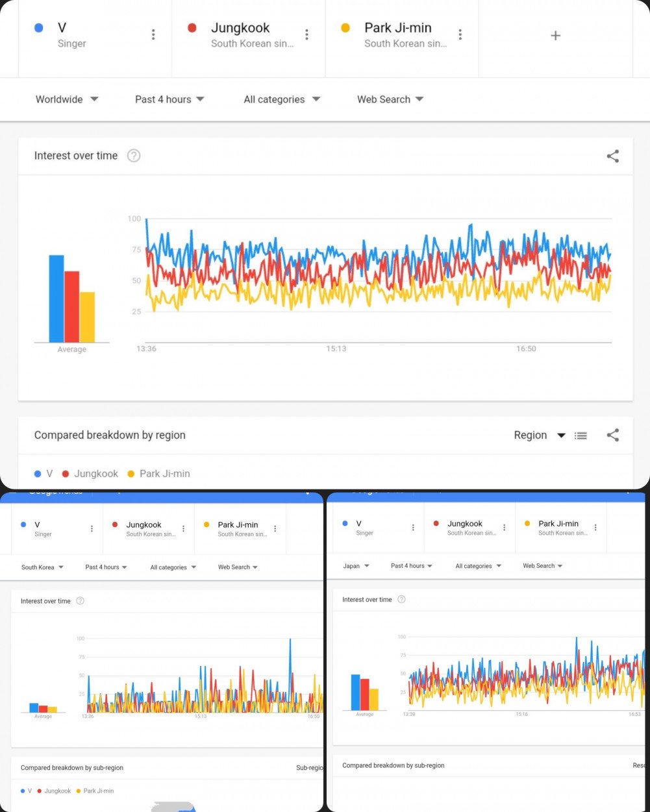Click blue V average bar in Japan chart
This screenshot has height=812, width=650.
(355, 693)
